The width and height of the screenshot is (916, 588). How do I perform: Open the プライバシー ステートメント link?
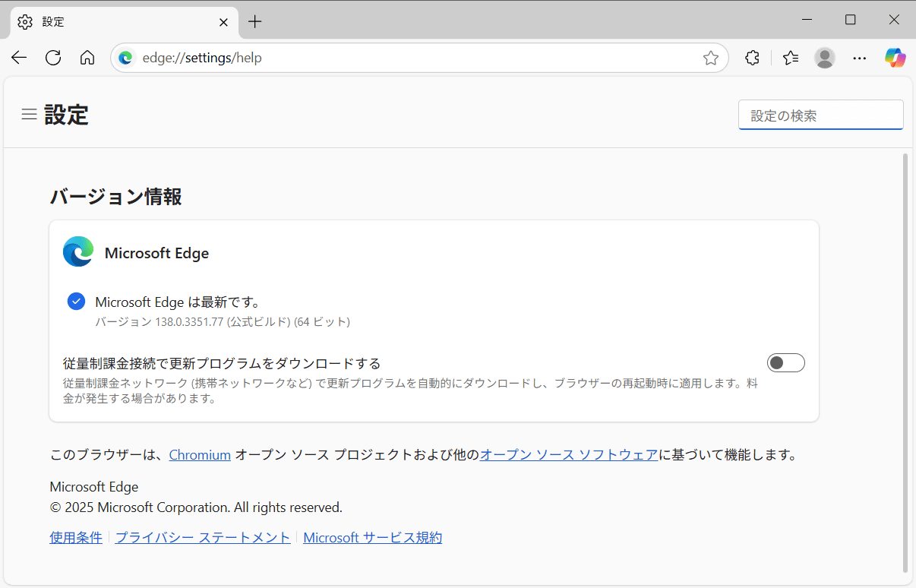click(203, 538)
